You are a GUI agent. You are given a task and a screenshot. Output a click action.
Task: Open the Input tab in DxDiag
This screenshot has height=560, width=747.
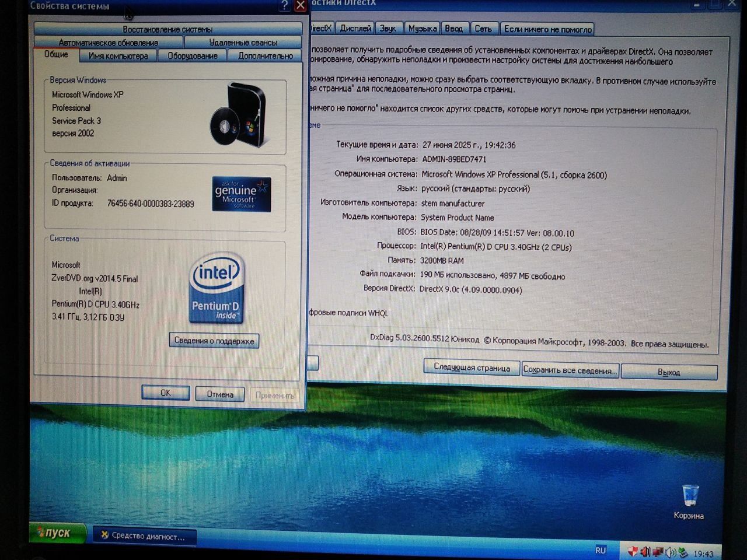pyautogui.click(x=453, y=28)
